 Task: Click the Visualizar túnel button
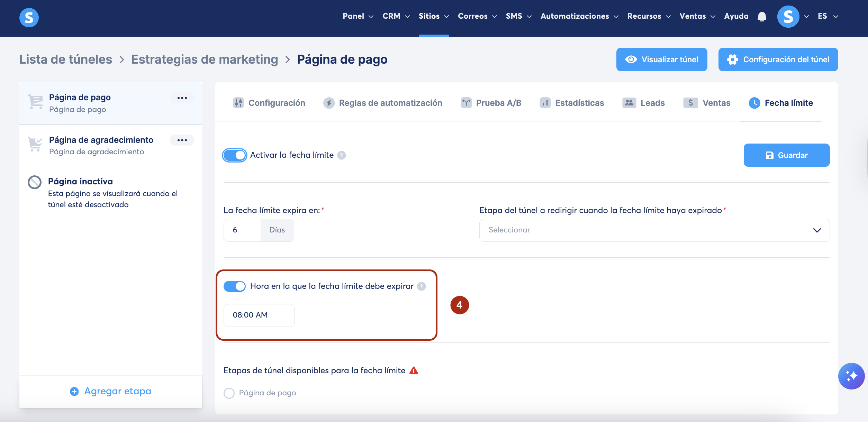point(661,59)
